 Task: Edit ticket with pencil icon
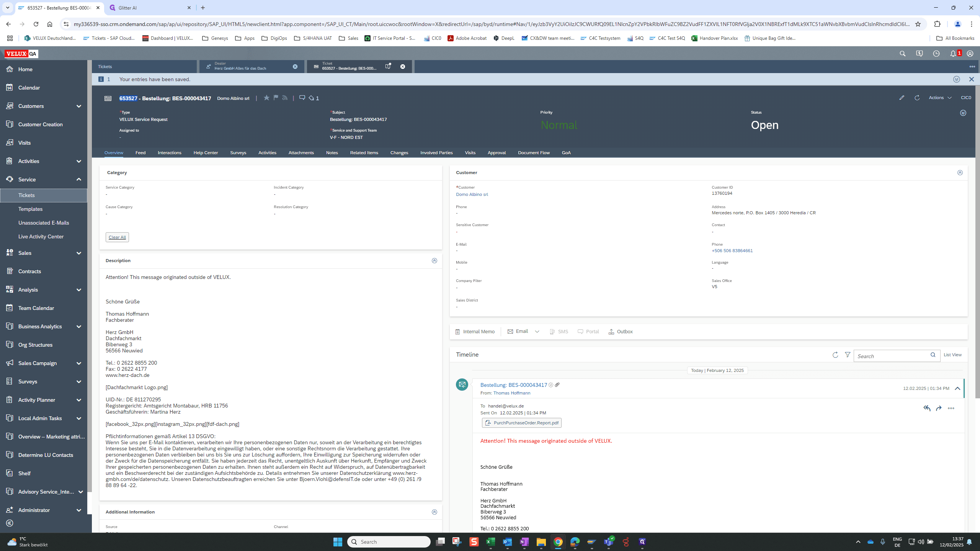point(902,98)
